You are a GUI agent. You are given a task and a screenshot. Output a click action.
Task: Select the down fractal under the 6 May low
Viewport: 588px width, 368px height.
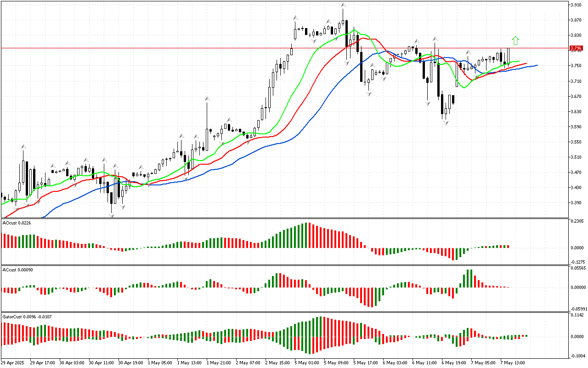pyautogui.click(x=446, y=123)
